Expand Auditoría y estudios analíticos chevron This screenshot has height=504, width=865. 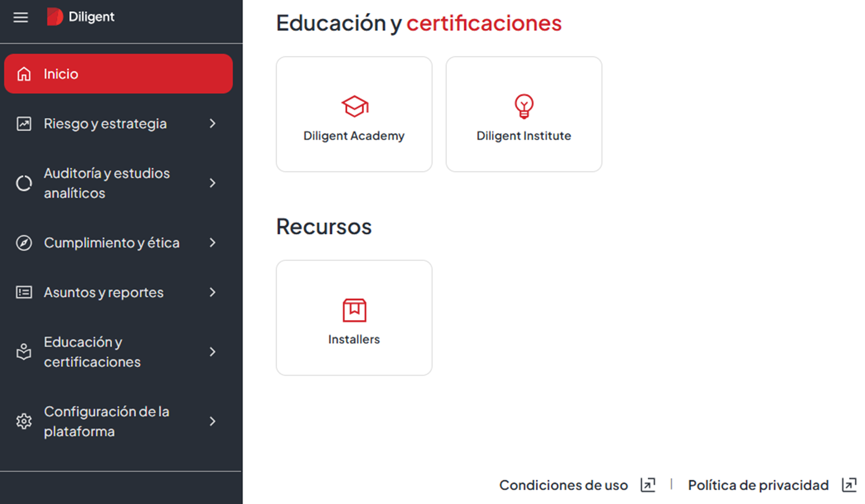tap(213, 183)
